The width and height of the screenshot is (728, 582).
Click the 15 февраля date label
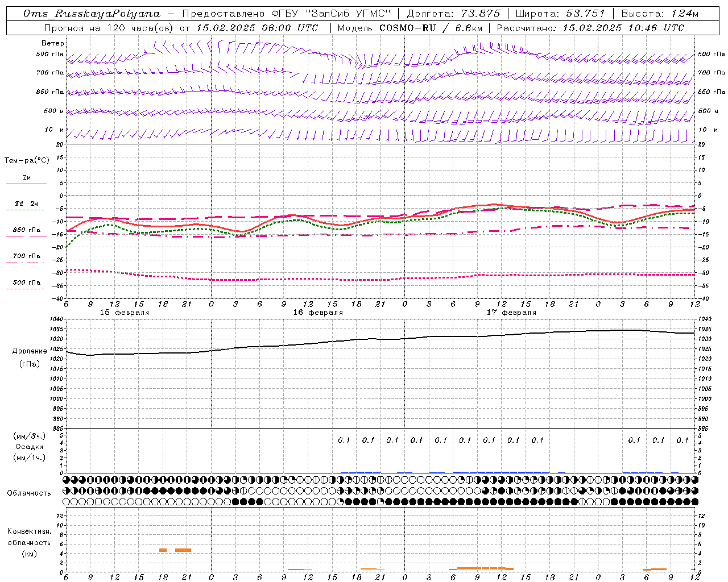point(125,313)
